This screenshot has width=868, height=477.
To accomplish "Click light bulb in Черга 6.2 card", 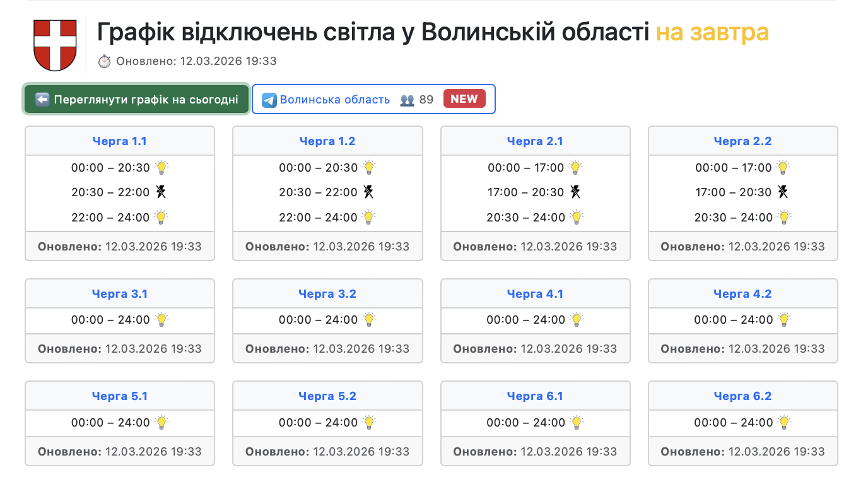I will tap(784, 423).
